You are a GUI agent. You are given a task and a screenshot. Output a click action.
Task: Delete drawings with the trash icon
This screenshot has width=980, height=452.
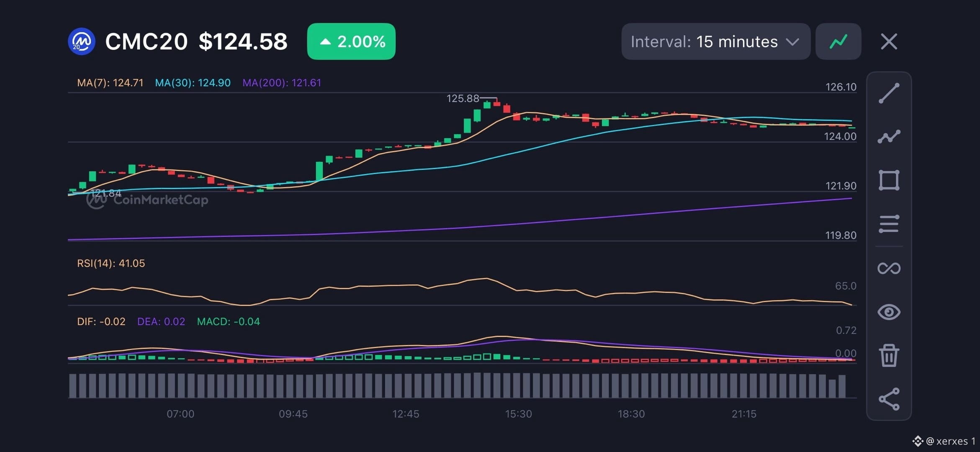click(x=889, y=355)
